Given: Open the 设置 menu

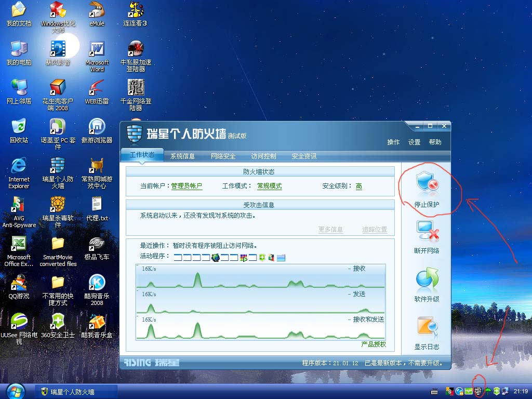Looking at the screenshot, I should [414, 142].
